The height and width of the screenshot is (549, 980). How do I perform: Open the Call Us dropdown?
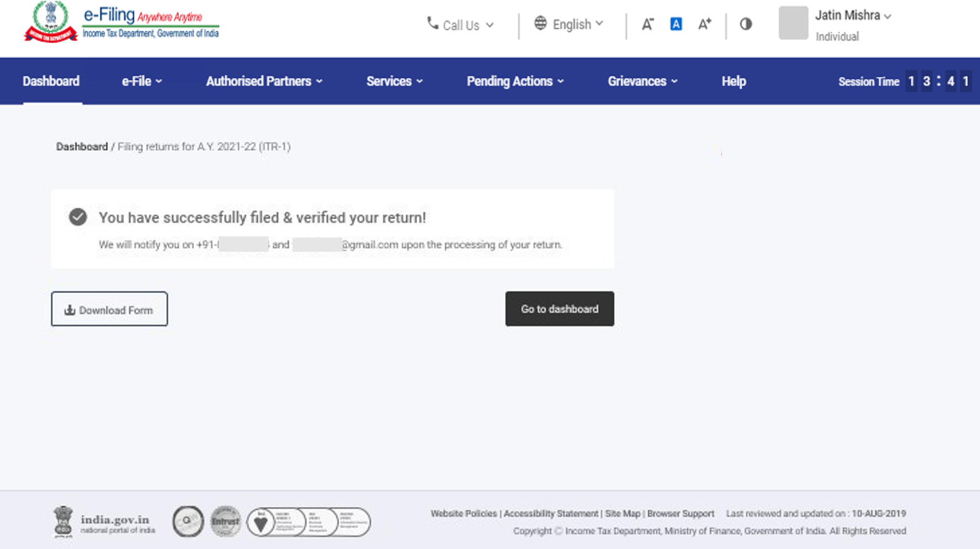pyautogui.click(x=460, y=25)
